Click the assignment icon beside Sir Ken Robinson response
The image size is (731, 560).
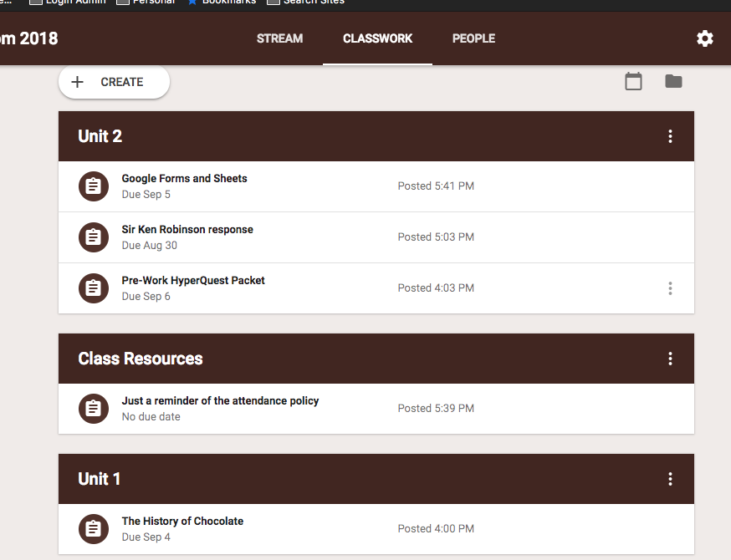[x=93, y=237]
